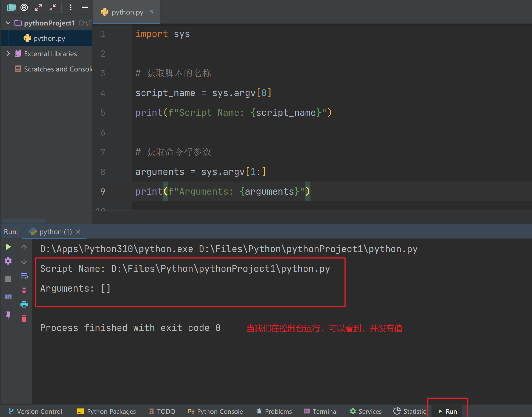The height and width of the screenshot is (417, 532).
Task: Rerun python with green play button
Action: click(8, 247)
